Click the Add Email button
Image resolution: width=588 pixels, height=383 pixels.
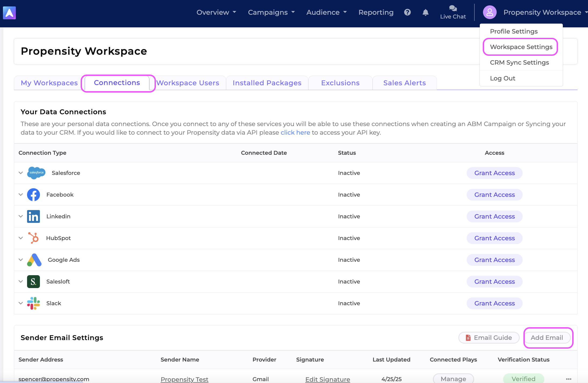tap(547, 338)
